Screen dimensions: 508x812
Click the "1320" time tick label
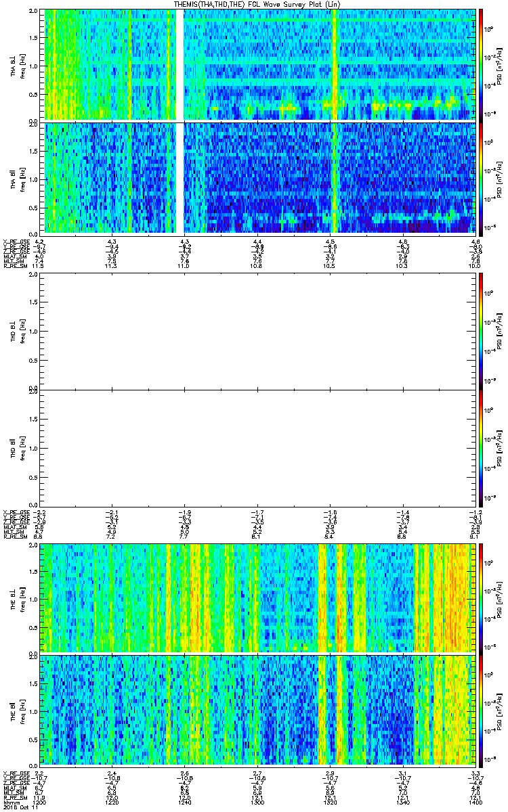(x=330, y=801)
